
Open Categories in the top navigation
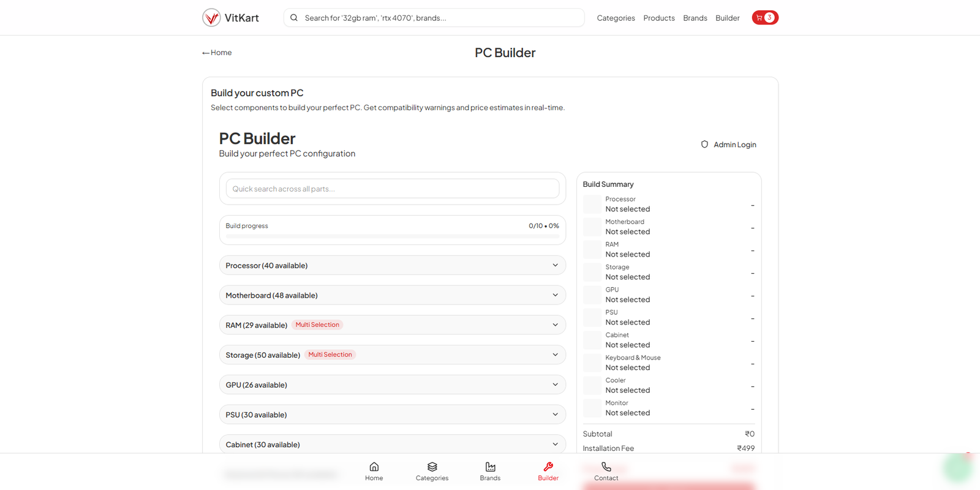tap(616, 18)
